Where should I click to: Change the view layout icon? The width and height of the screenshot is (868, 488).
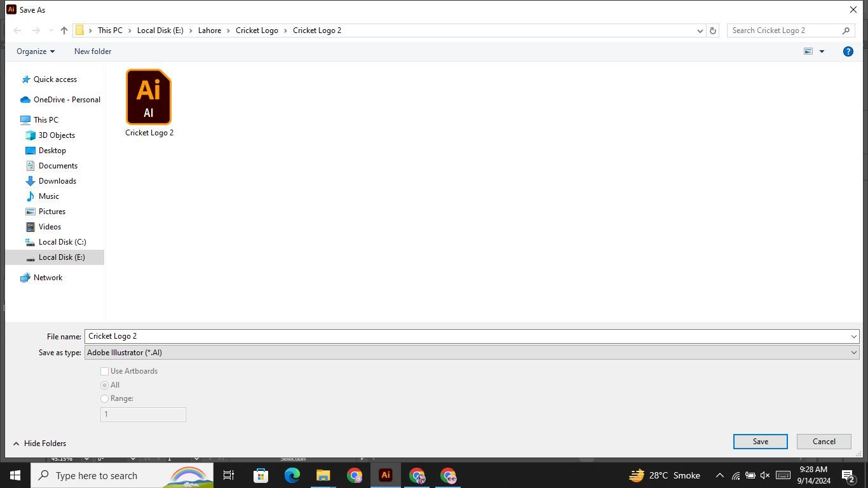[x=808, y=51]
